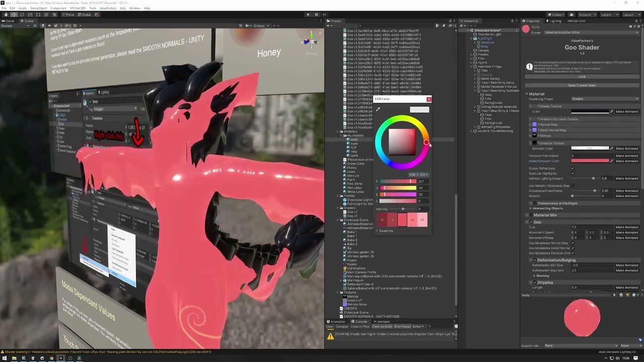Screen dimensions: 644x362
Task: Click the Materials folder icon in Project
Action: 341,131
